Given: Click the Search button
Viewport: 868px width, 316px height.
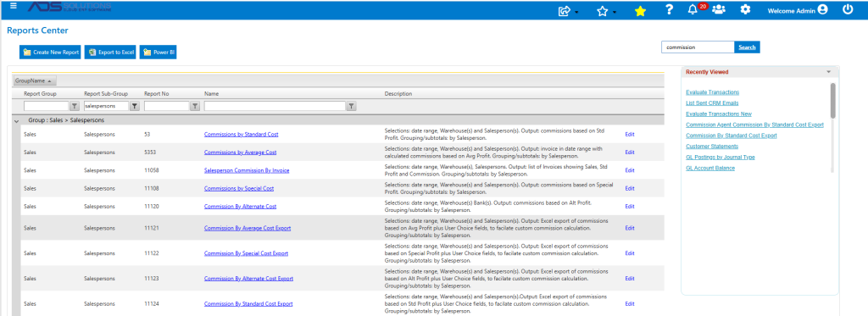Looking at the screenshot, I should 747,47.
